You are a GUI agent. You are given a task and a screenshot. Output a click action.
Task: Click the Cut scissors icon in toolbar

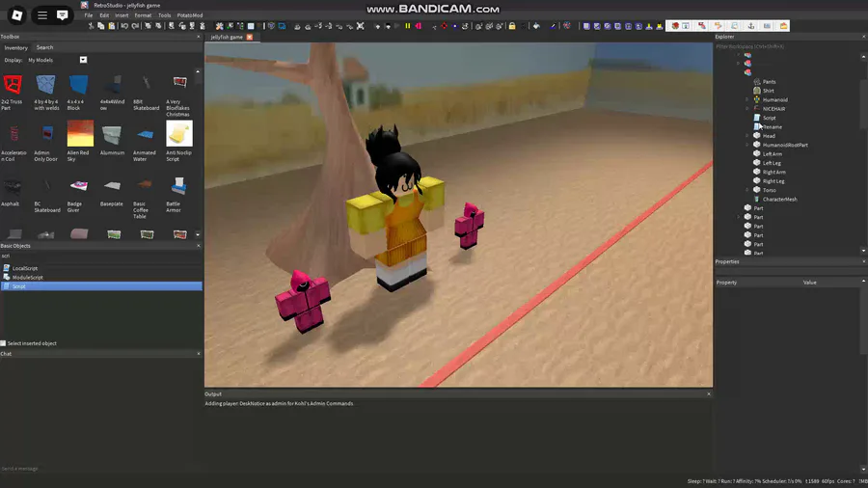(91, 26)
